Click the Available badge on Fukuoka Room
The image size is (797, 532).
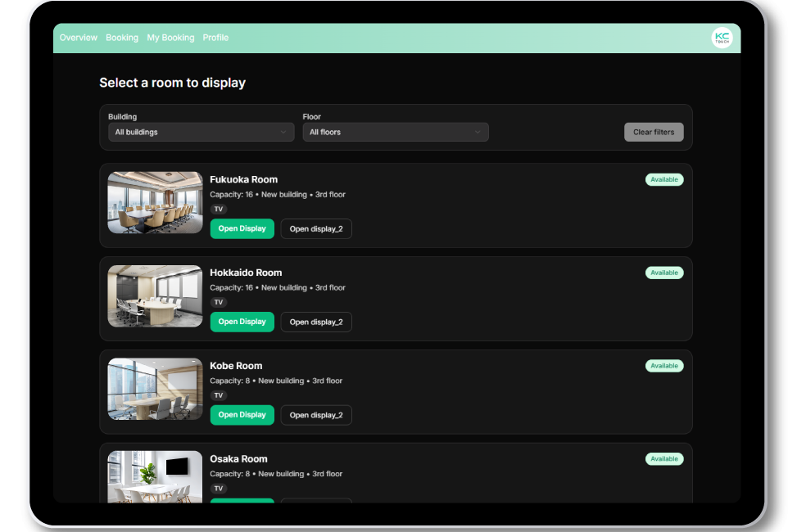(663, 180)
